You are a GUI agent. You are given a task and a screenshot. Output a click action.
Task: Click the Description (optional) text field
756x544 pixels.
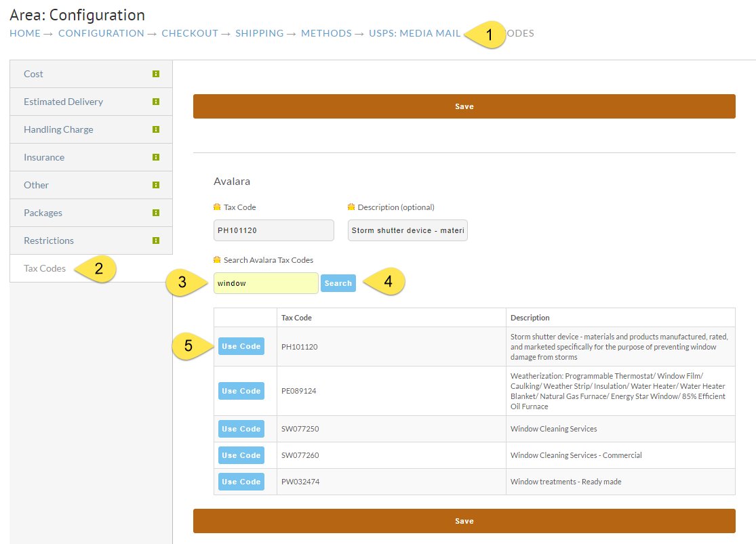(407, 230)
